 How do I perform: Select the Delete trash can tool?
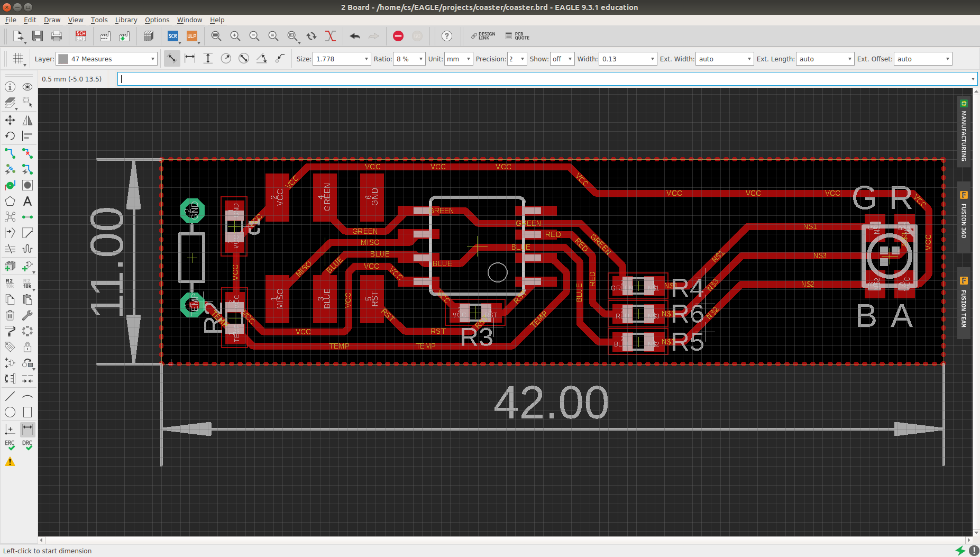pyautogui.click(x=10, y=315)
